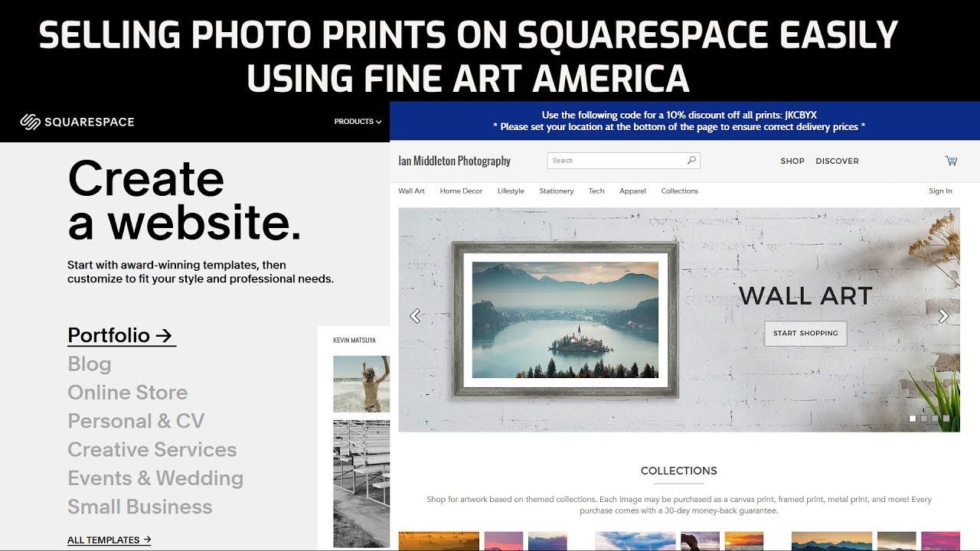Open the Collections category
Viewport: 980px width, 551px height.
(x=680, y=191)
